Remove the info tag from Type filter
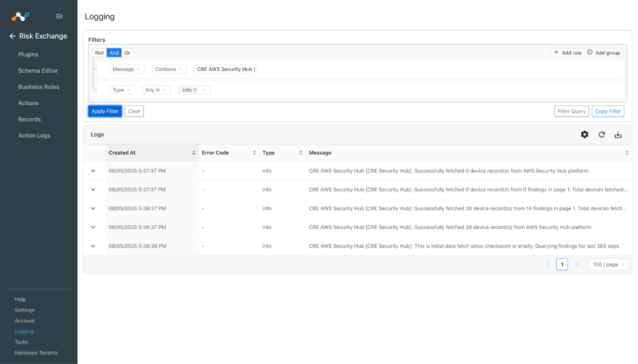Image resolution: width=638 pixels, height=364 pixels. (195, 90)
